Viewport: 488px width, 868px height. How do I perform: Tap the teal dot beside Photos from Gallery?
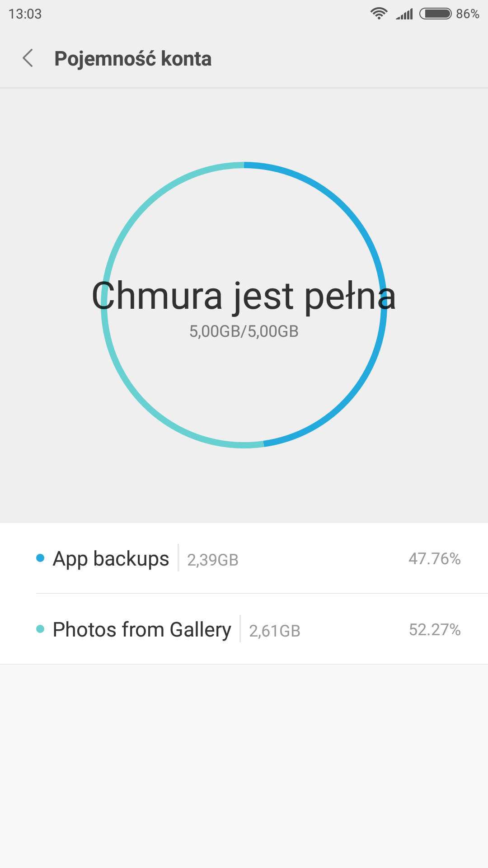(40, 629)
